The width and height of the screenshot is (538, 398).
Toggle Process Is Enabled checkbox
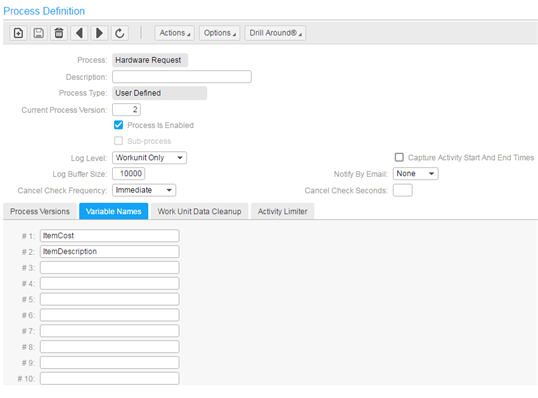[118, 125]
